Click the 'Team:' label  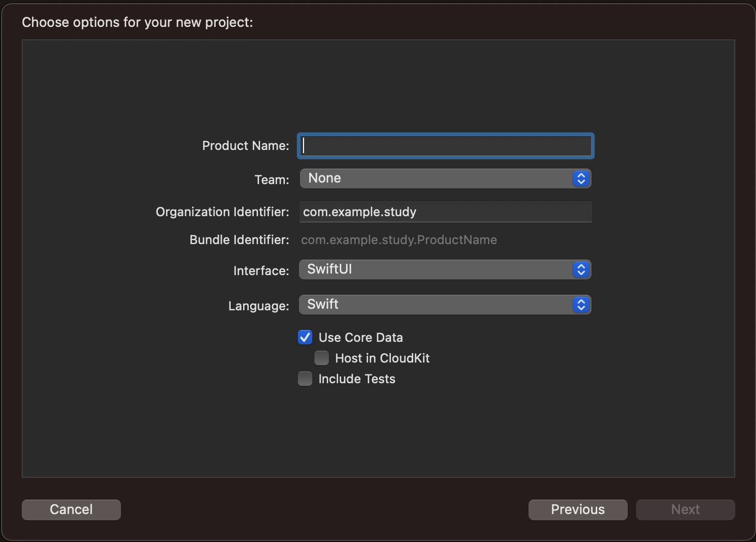(272, 179)
